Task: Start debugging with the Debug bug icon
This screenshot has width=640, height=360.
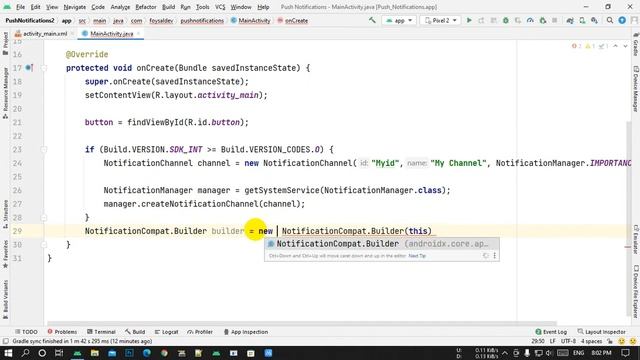Action: click(x=505, y=20)
